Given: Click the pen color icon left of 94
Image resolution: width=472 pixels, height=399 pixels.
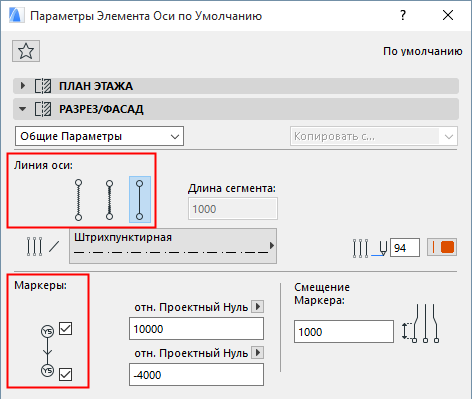Looking at the screenshot, I should click(370, 248).
